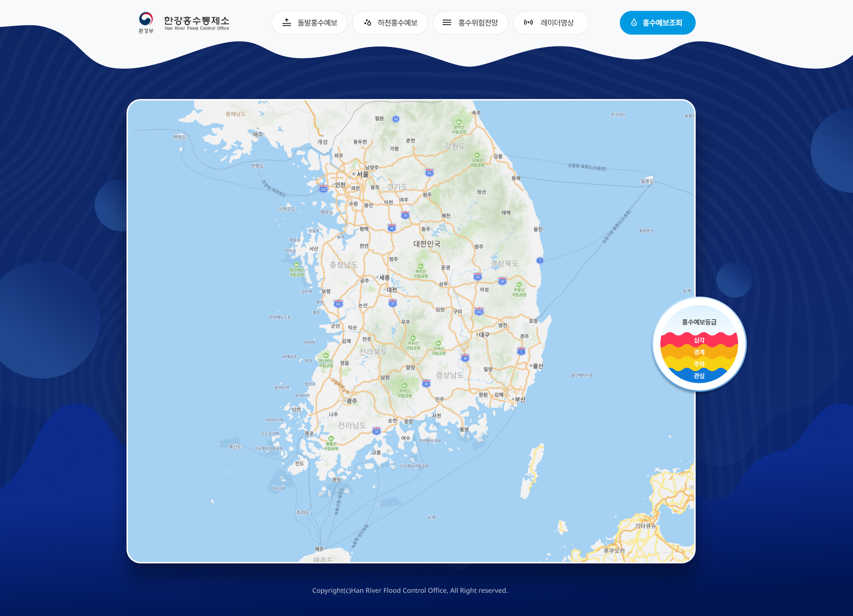The width and height of the screenshot is (853, 616).
Task: Click Jirisan national park marker on map
Action: click(x=404, y=386)
